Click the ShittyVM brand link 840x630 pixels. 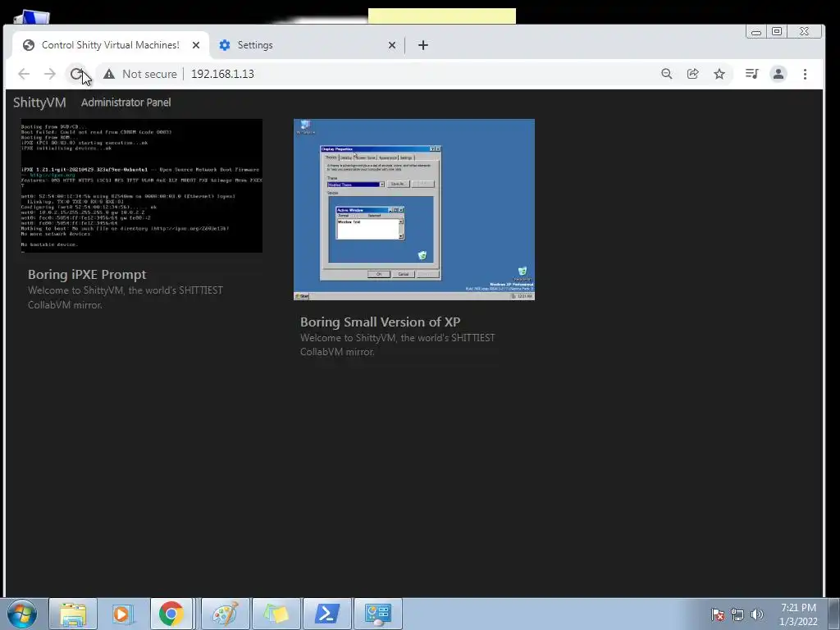point(39,103)
